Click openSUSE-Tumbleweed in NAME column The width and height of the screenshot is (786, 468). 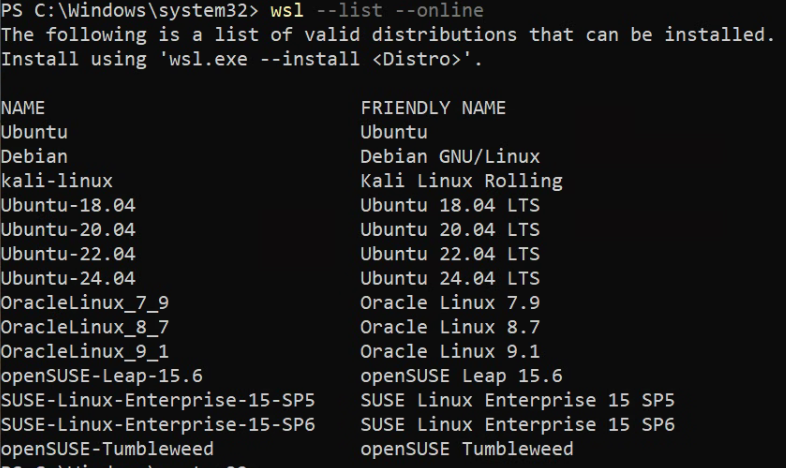click(x=107, y=449)
